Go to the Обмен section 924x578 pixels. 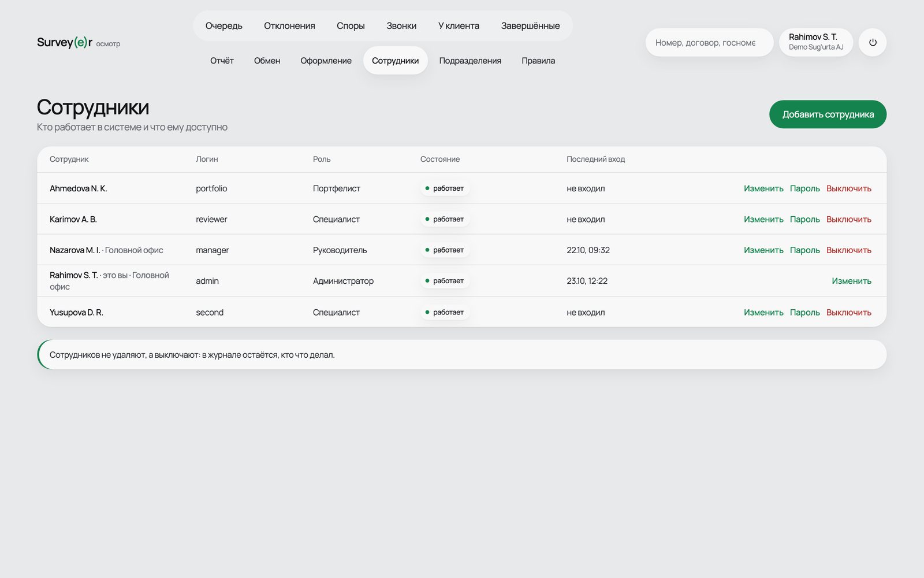click(x=267, y=61)
